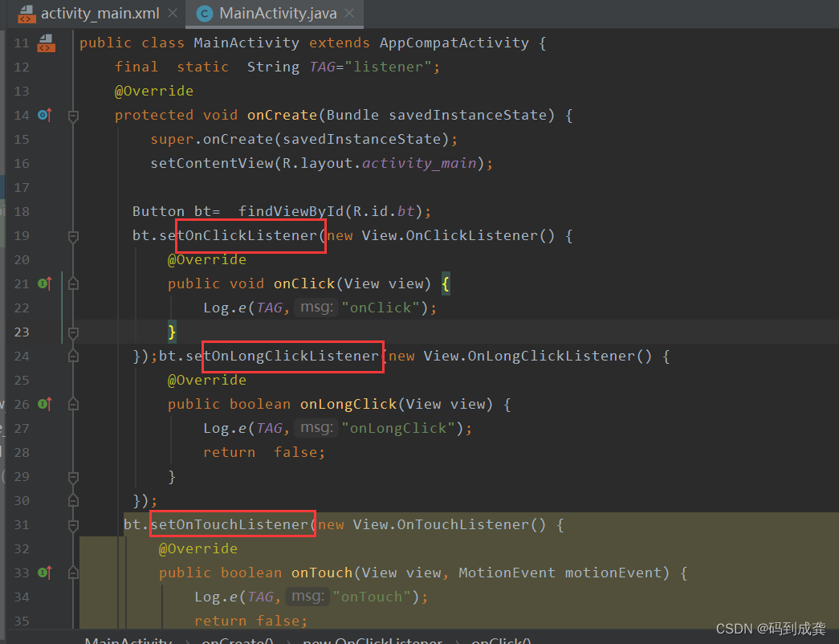Click the "onClick" string on line 22
The height and width of the screenshot is (644, 839).
click(381, 308)
